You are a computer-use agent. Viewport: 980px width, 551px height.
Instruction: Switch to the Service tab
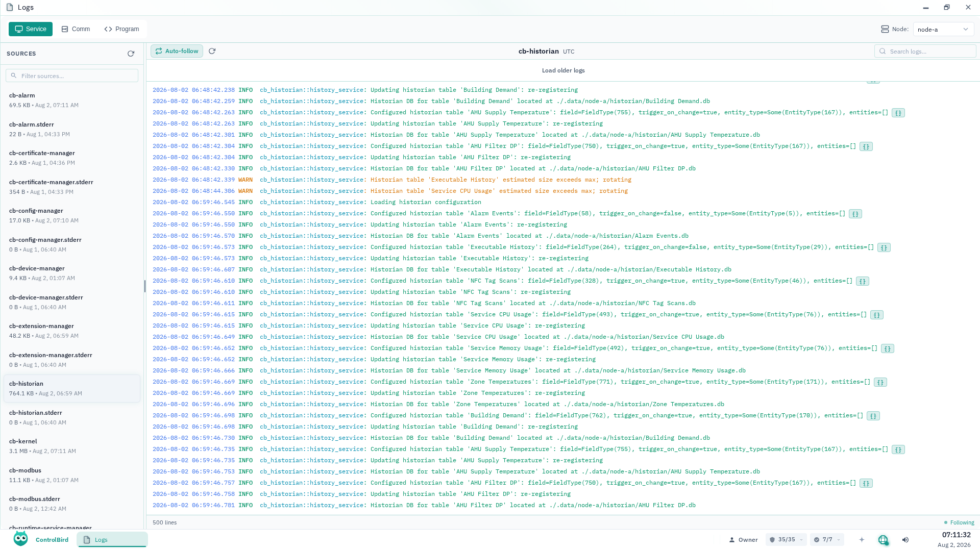pyautogui.click(x=31, y=29)
